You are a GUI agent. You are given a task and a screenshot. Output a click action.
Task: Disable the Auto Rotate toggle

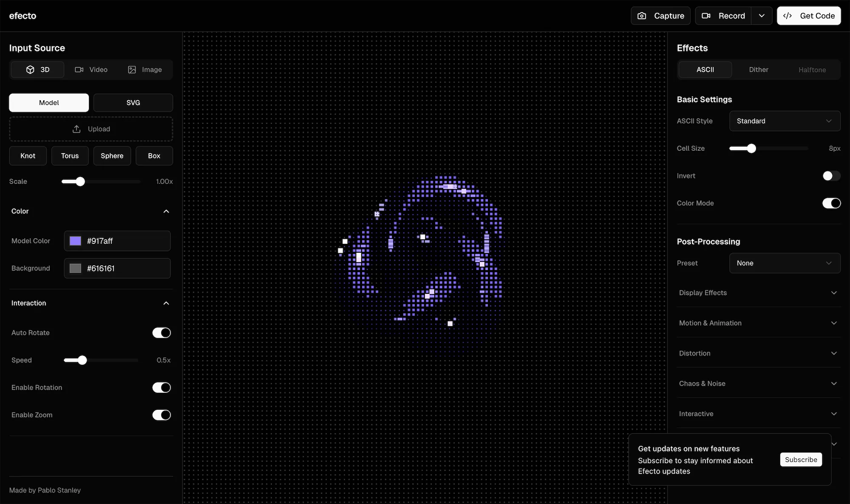point(161,333)
